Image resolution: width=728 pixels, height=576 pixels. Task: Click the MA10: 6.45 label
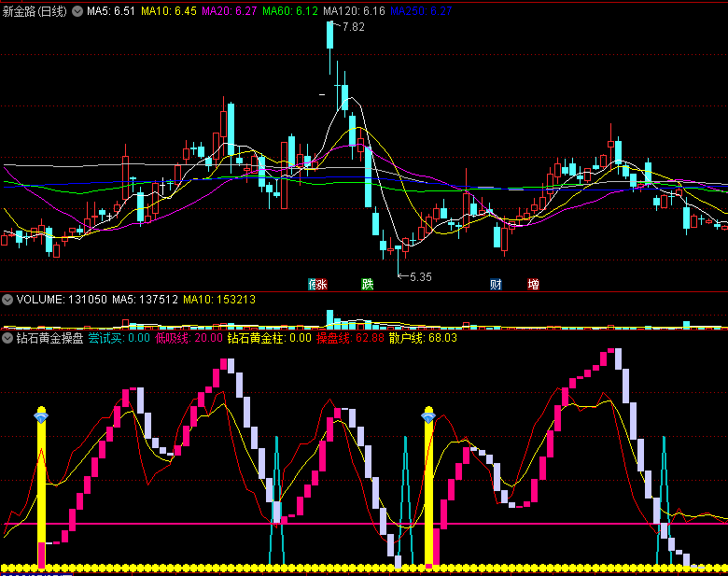click(169, 11)
